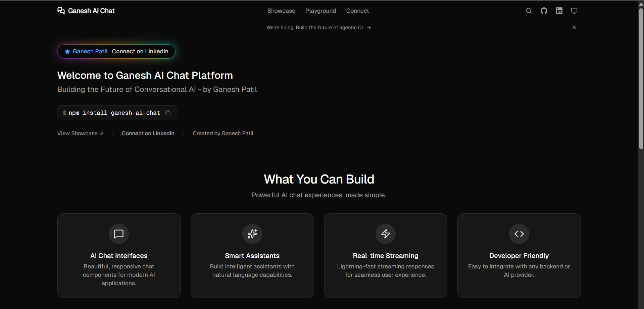Click the monitor/display icon in the header
Viewport: 644px width, 309px height.
coord(574,10)
